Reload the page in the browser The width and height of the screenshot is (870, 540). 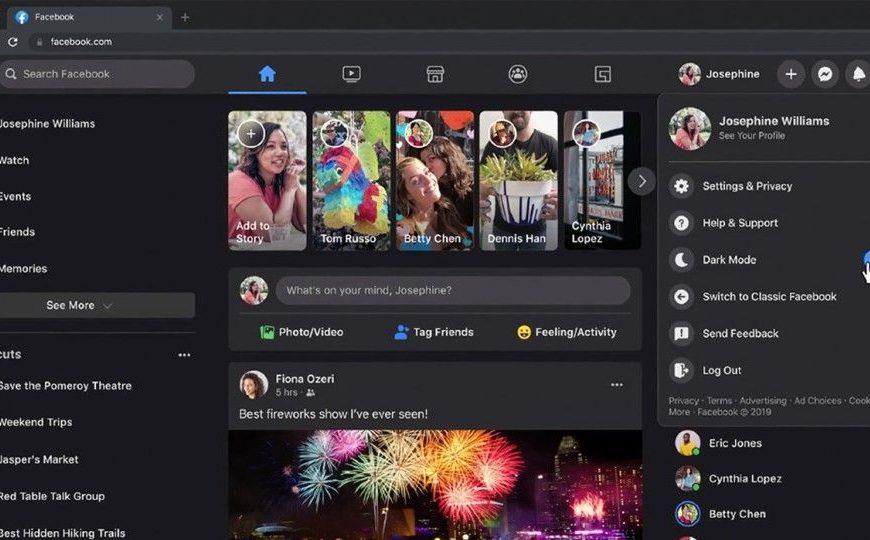click(x=13, y=42)
